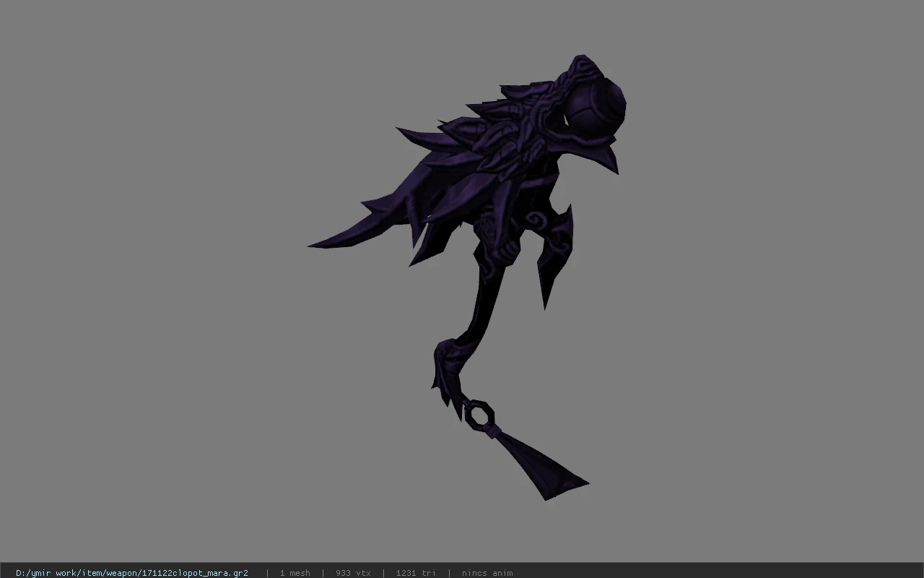Click the '933 vtx' vertex count
924x578 pixels.
tap(354, 573)
